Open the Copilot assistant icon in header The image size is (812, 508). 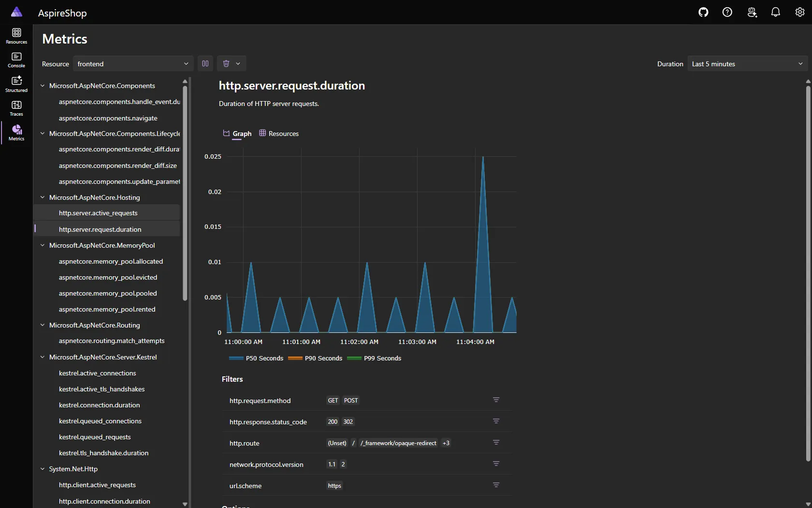752,12
